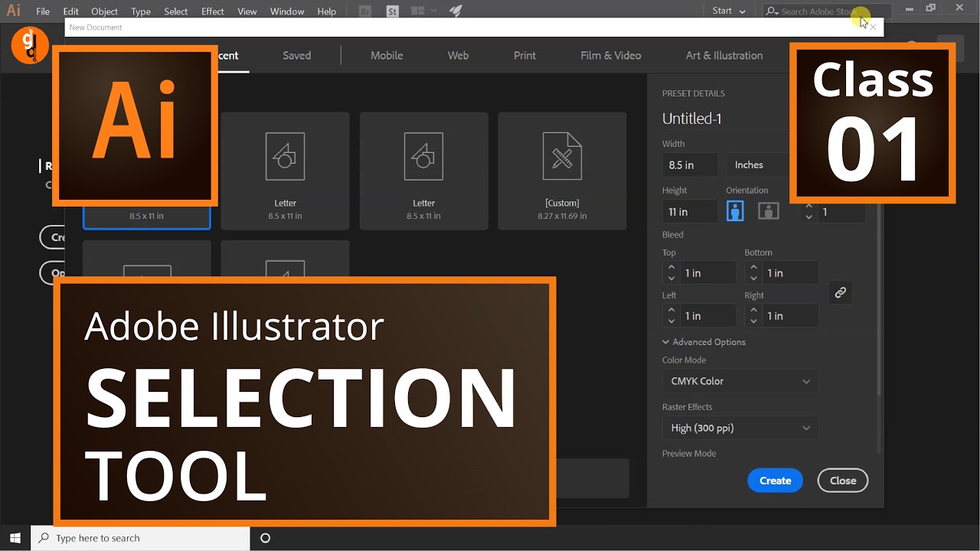
Task: Switch to the Art & Illustration tab
Action: [724, 55]
